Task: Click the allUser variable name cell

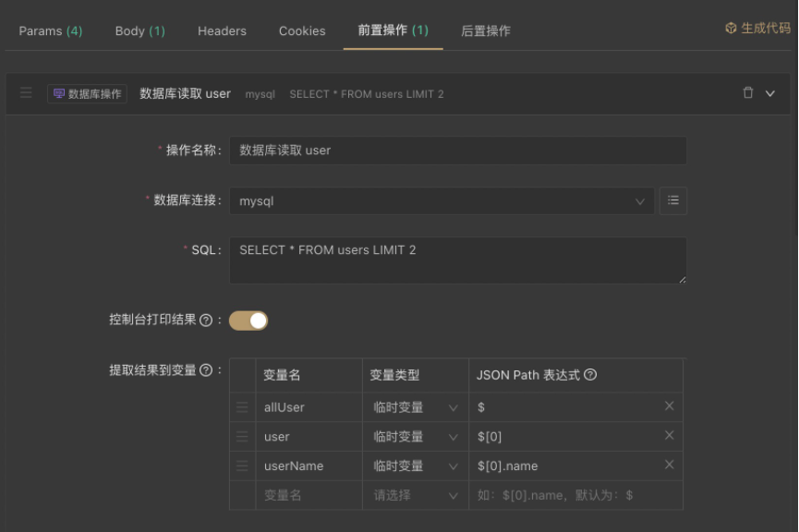Action: (309, 407)
